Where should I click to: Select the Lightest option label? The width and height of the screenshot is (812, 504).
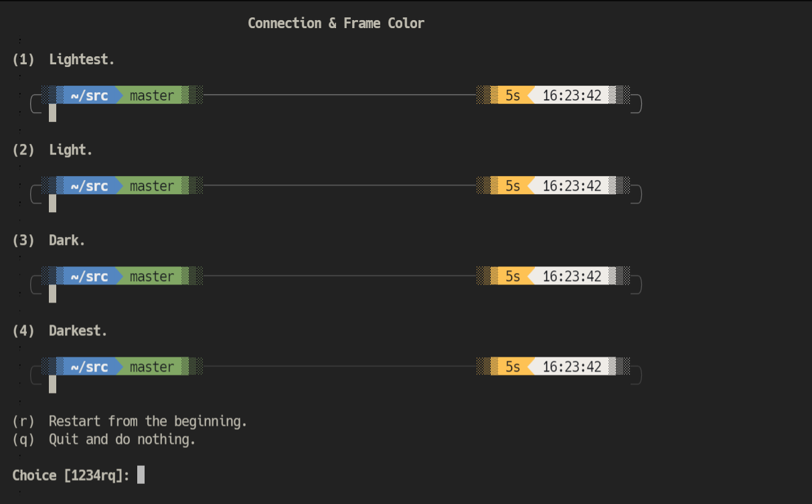click(64, 60)
